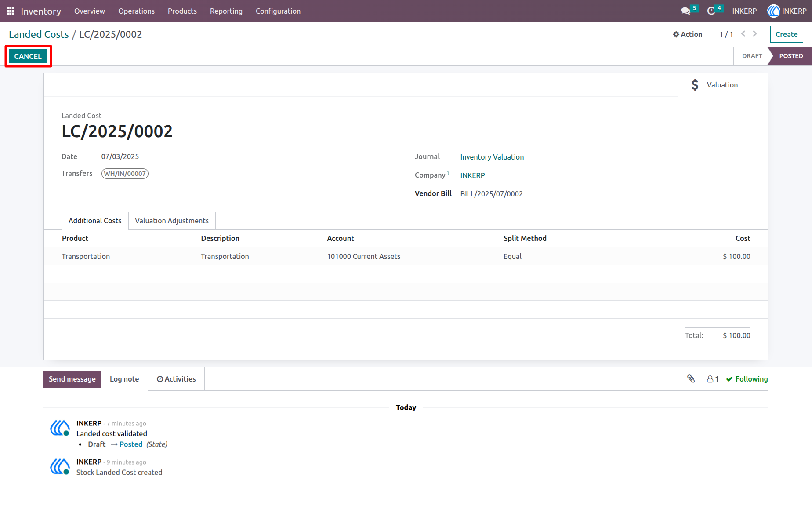Viewport: 812px width, 509px height.
Task: Click the 101000 Current Assets account cell
Action: click(364, 256)
